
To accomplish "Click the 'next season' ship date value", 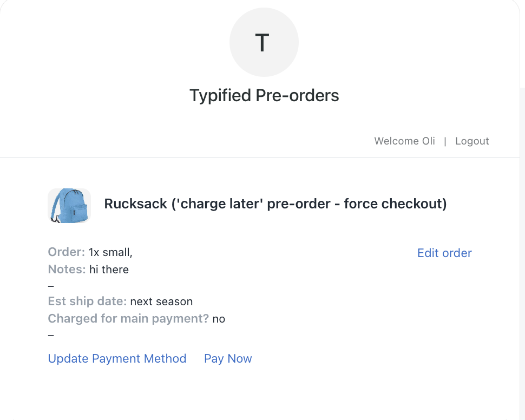I will point(161,301).
